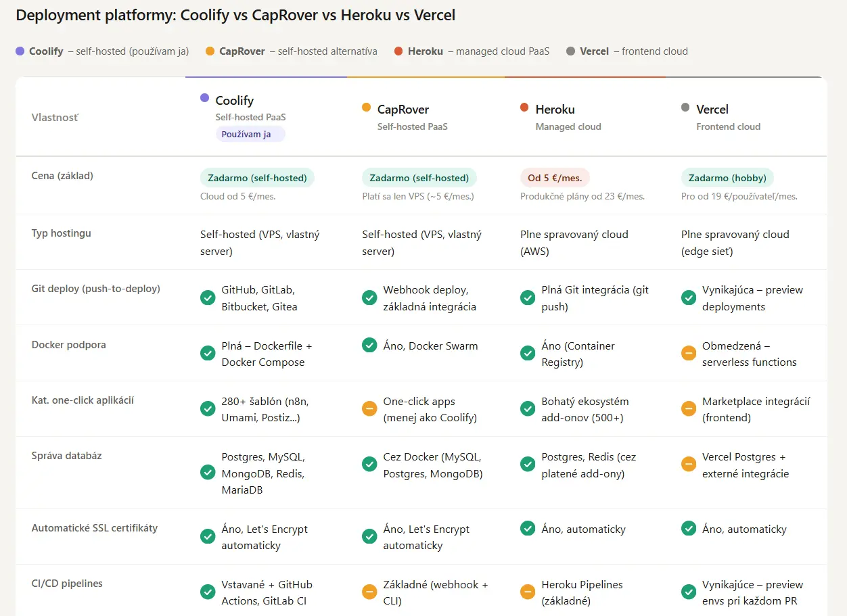Image resolution: width=847 pixels, height=616 pixels.
Task: Select the Vercel column header
Action: click(x=712, y=110)
